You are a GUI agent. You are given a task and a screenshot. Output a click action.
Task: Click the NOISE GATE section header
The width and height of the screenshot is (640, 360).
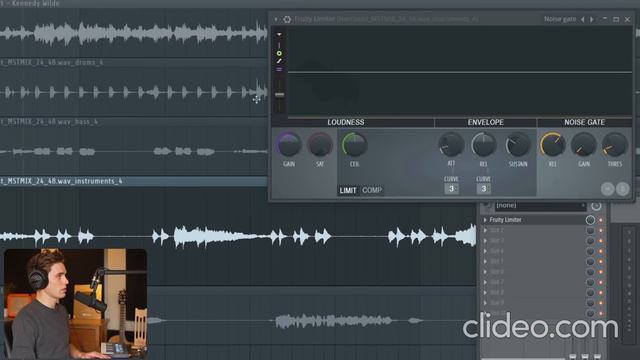(584, 122)
